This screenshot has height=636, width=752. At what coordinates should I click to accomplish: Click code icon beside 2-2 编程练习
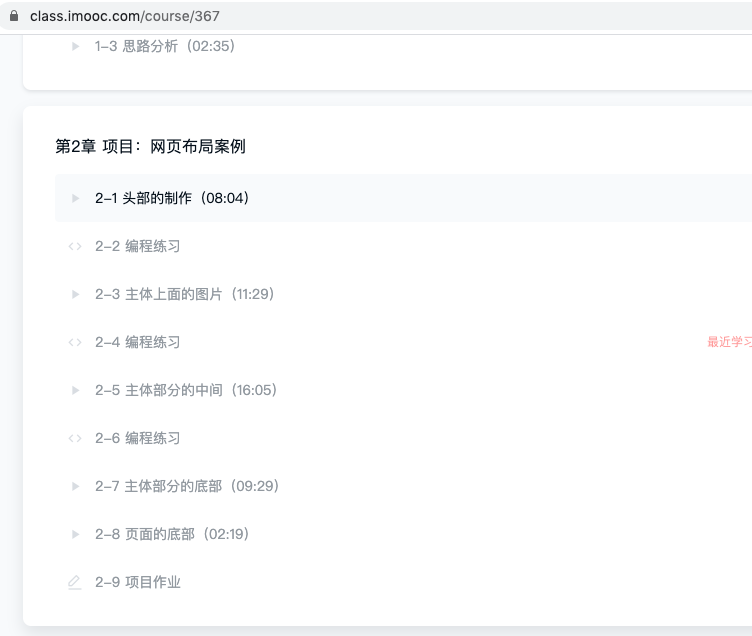click(75, 246)
